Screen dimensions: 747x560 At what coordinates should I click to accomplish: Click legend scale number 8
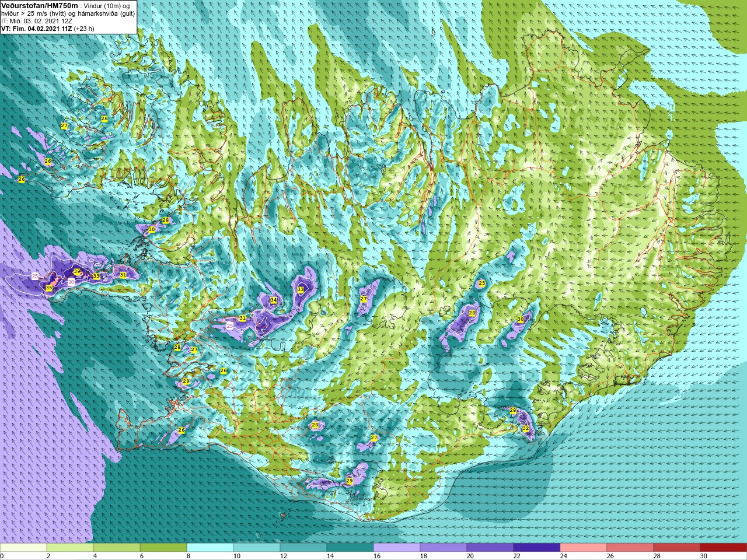tap(189, 556)
